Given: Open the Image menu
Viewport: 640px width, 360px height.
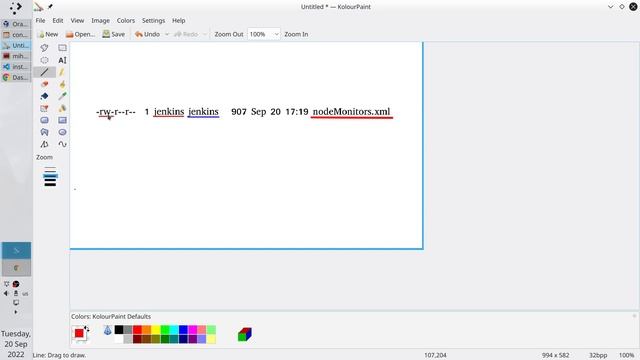Looking at the screenshot, I should tap(100, 20).
